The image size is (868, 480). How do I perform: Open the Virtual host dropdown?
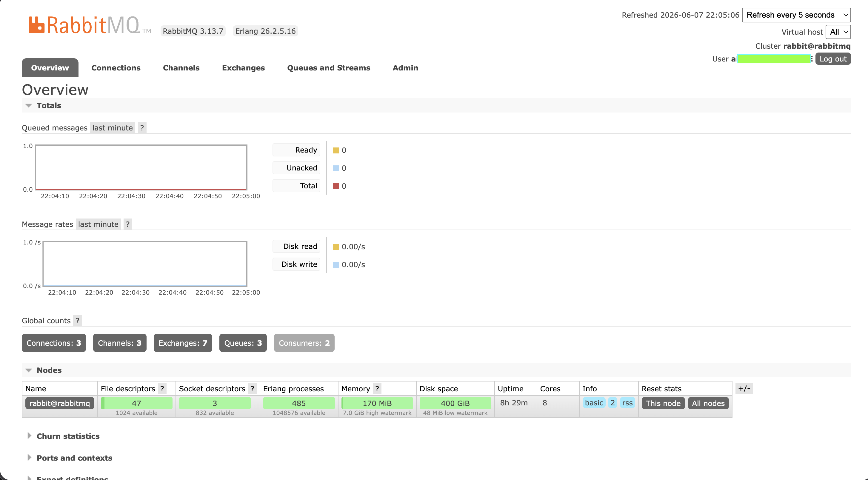(x=838, y=32)
